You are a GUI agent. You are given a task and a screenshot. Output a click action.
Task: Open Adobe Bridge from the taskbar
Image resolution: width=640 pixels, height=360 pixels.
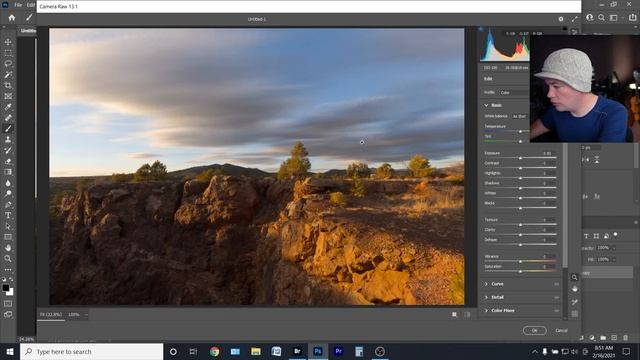tap(297, 351)
